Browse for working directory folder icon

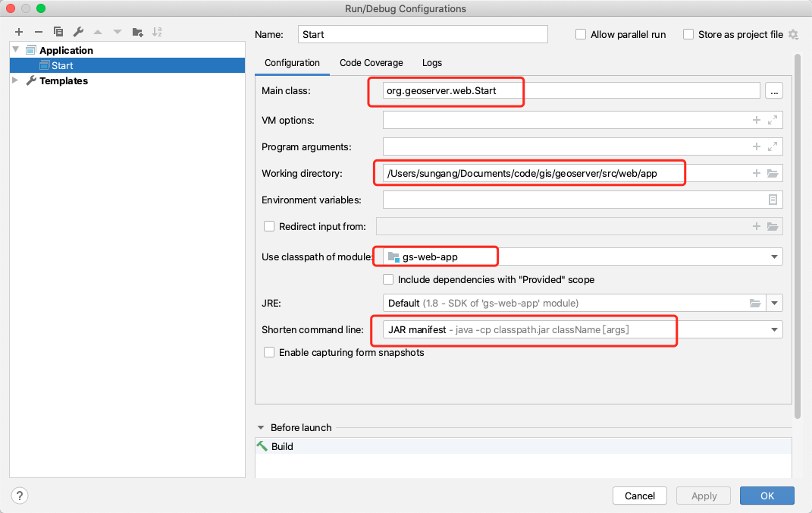click(x=773, y=174)
